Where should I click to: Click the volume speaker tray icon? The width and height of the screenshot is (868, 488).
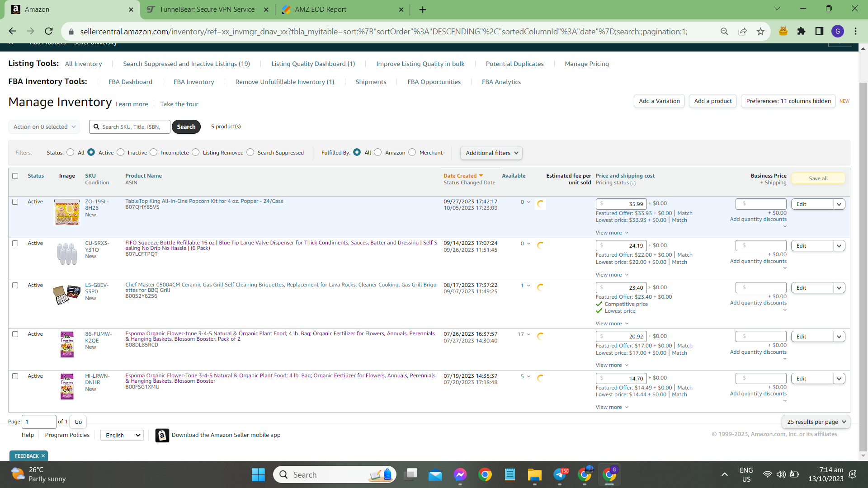pyautogui.click(x=781, y=474)
